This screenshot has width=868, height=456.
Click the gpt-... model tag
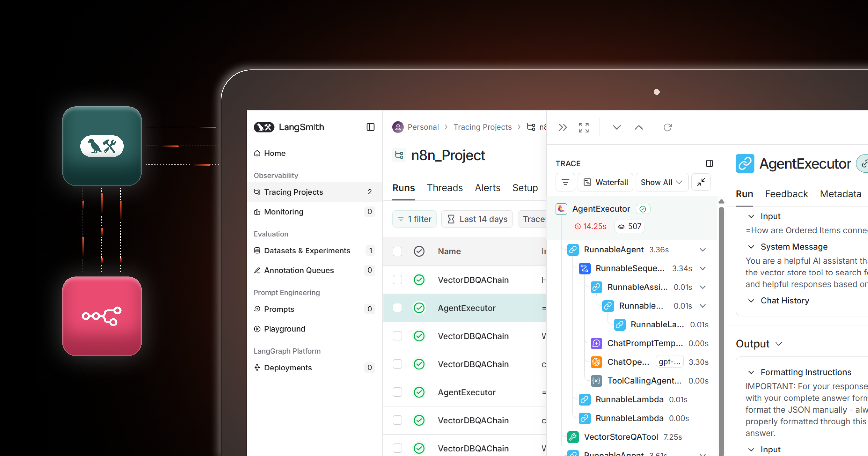(669, 362)
